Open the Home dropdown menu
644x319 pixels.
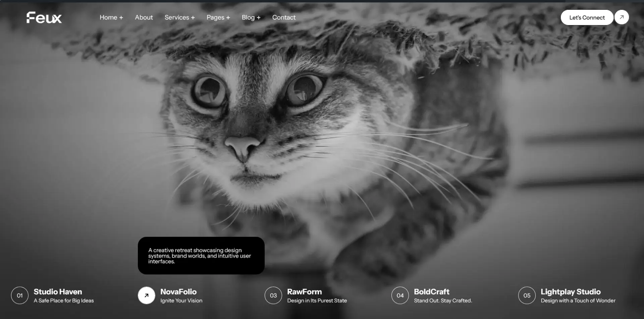click(x=111, y=17)
